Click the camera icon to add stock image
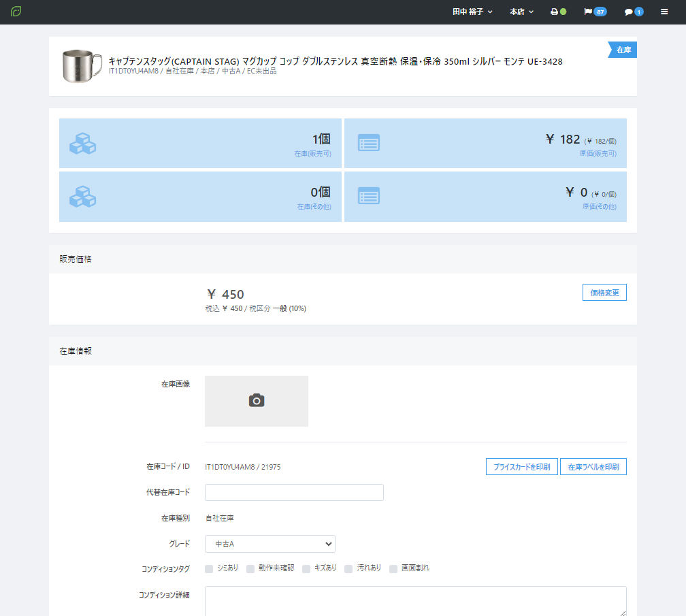 pyautogui.click(x=257, y=401)
